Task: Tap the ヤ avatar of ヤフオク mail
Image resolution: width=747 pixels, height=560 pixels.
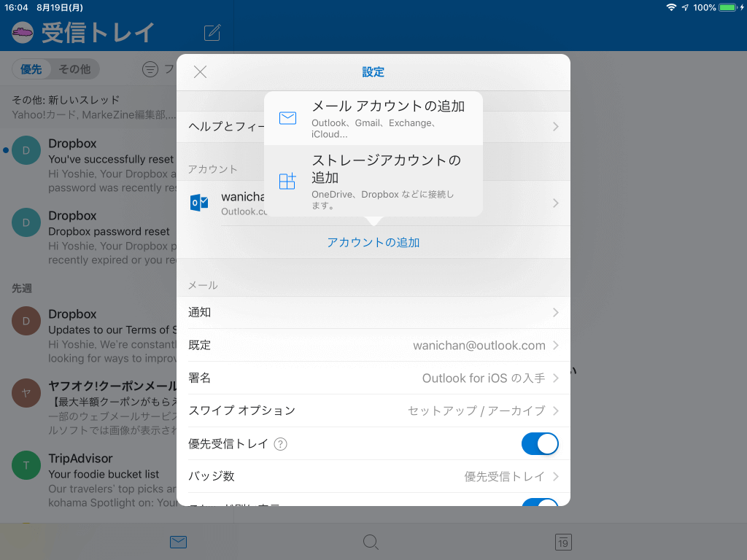Action: [x=26, y=393]
